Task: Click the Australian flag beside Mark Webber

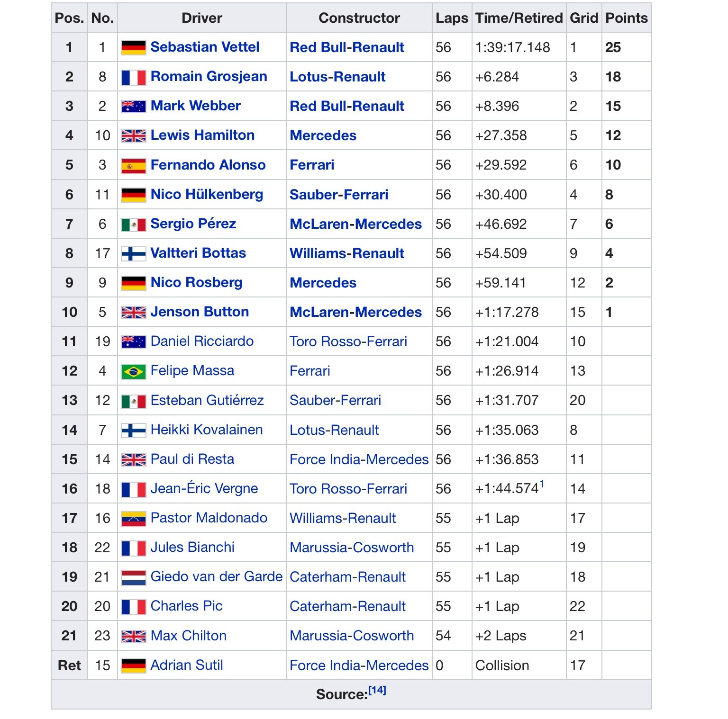Action: tap(133, 107)
